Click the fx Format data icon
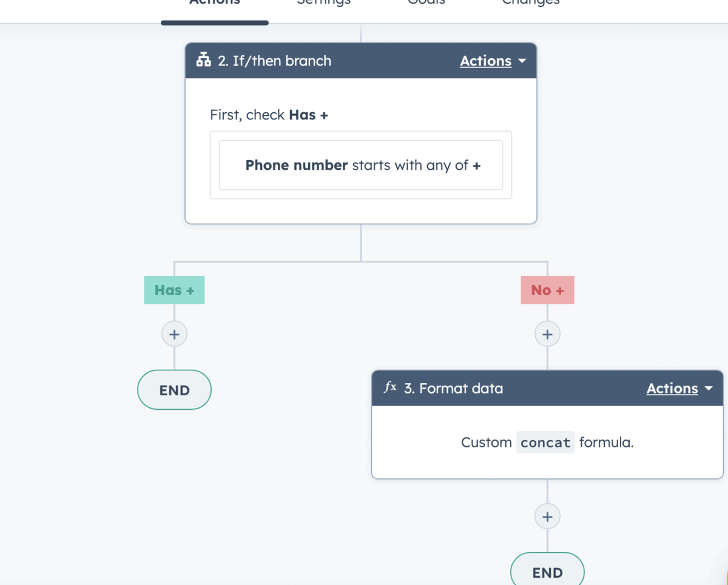Viewport: 728px width, 585px height. coord(390,387)
